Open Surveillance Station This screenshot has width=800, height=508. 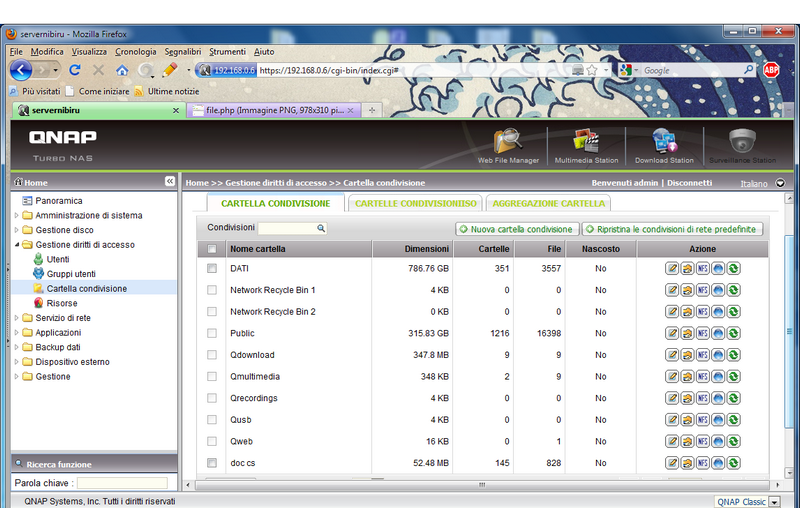742,144
